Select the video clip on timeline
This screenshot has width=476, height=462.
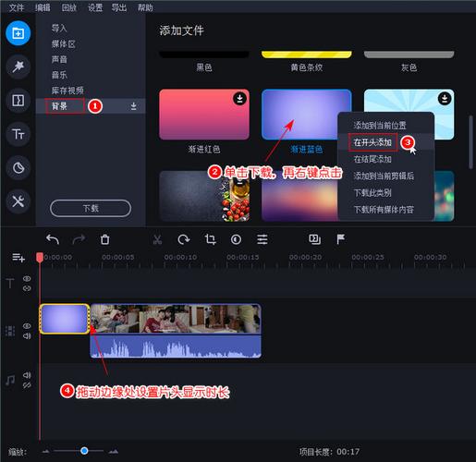coord(176,319)
